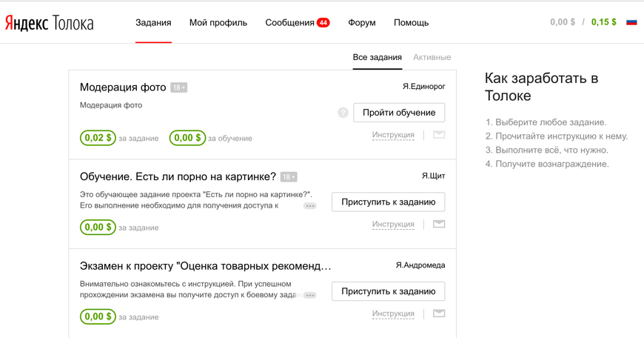
Task: Click the 0,15 $ green balance
Action: pos(604,22)
